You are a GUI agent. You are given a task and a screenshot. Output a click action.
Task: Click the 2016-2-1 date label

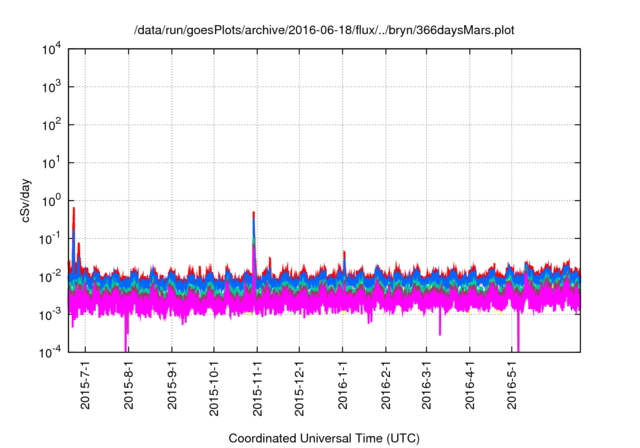(x=386, y=385)
